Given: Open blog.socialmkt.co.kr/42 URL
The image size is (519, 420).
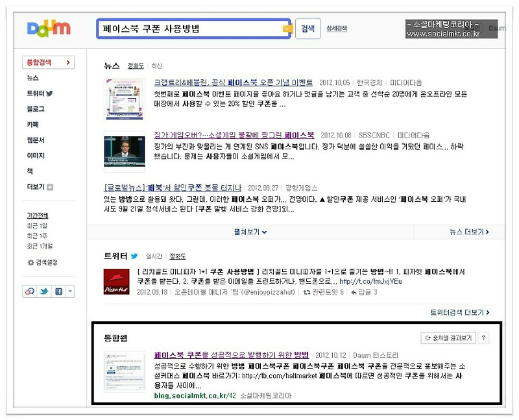Looking at the screenshot, I should (x=195, y=395).
